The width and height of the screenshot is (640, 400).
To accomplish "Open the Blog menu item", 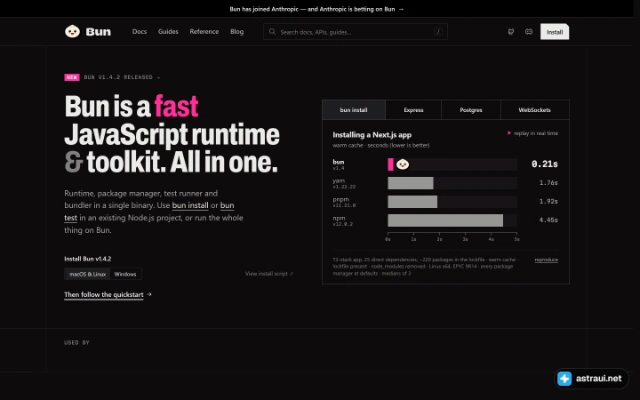I will click(x=237, y=31).
